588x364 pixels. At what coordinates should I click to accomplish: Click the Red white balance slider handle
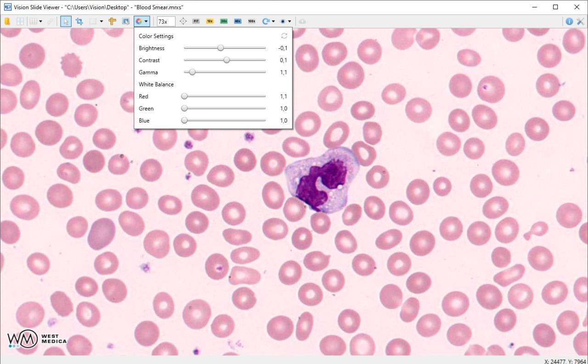(x=184, y=96)
